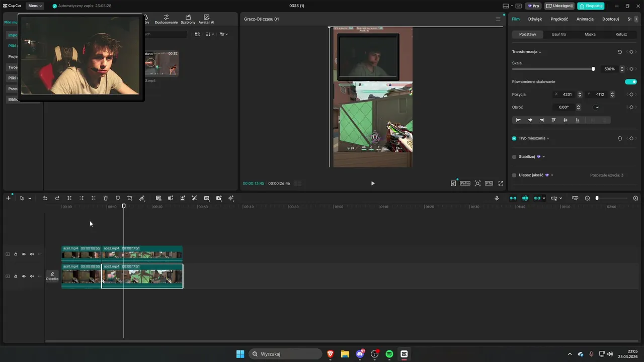Open fullscreen preview in the player

click(501, 184)
